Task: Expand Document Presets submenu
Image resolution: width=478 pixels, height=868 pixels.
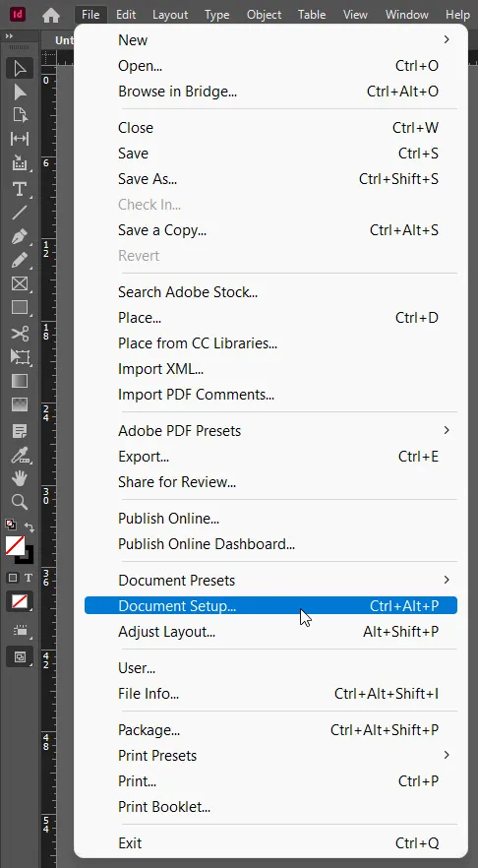Action: tap(447, 580)
